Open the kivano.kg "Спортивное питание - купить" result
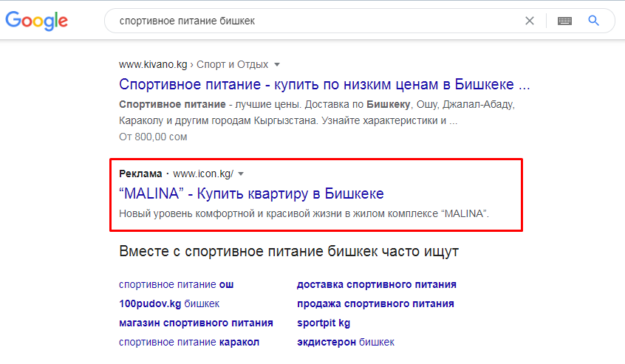Viewport: 625px width, 364px height. (x=324, y=84)
